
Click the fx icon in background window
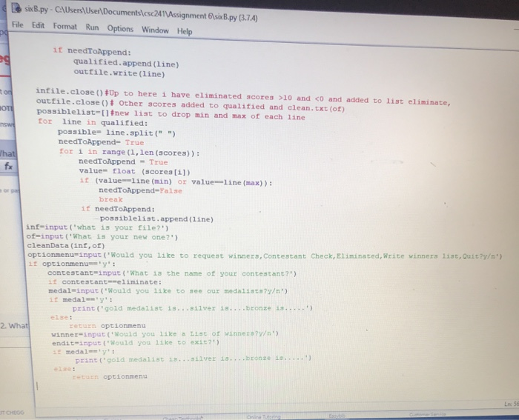coord(8,167)
